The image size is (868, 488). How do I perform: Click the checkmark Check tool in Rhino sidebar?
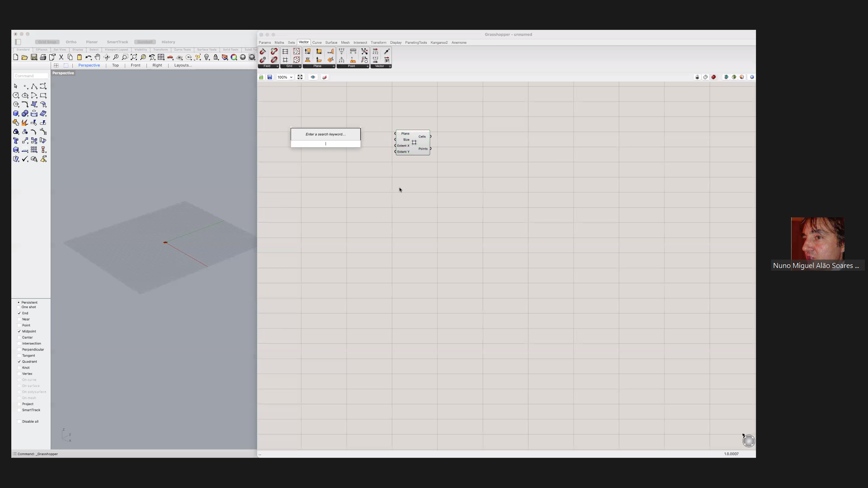(25, 159)
